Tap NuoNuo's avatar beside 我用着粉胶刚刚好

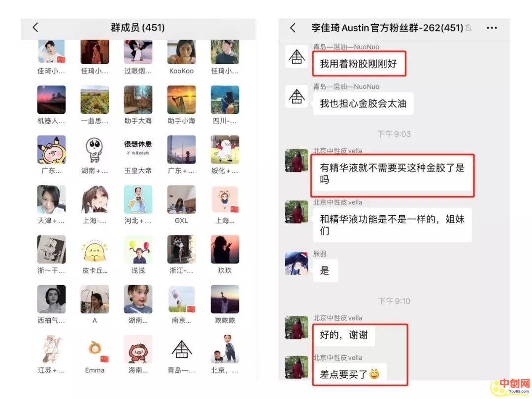click(x=297, y=57)
